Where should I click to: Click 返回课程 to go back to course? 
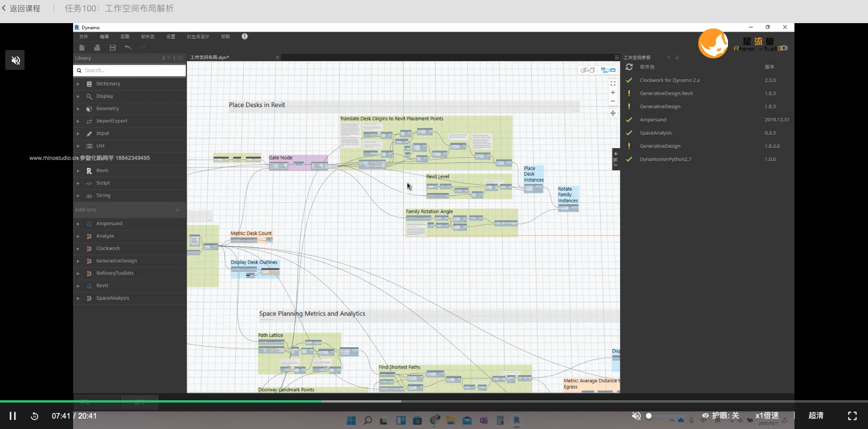pos(21,8)
